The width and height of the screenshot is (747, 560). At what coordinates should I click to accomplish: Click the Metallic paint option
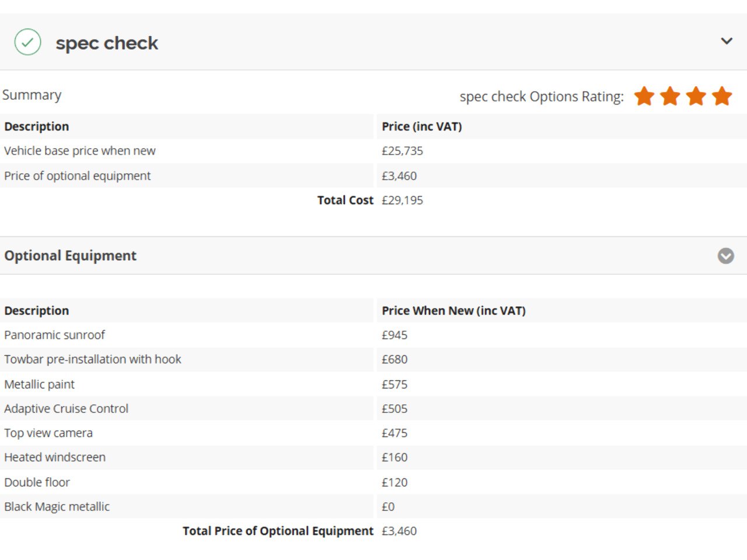39,384
